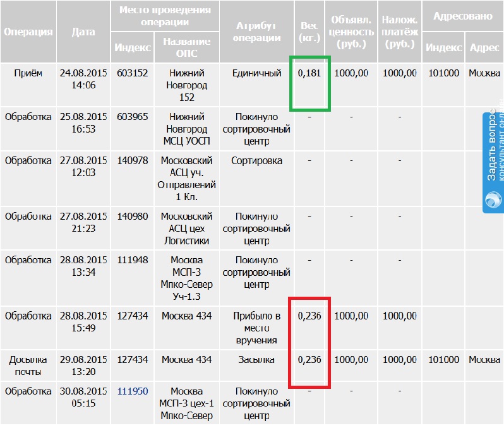The height and width of the screenshot is (428, 504).
Task: Click 'Объявл. ценность (руб.)' header
Action: [x=351, y=32]
